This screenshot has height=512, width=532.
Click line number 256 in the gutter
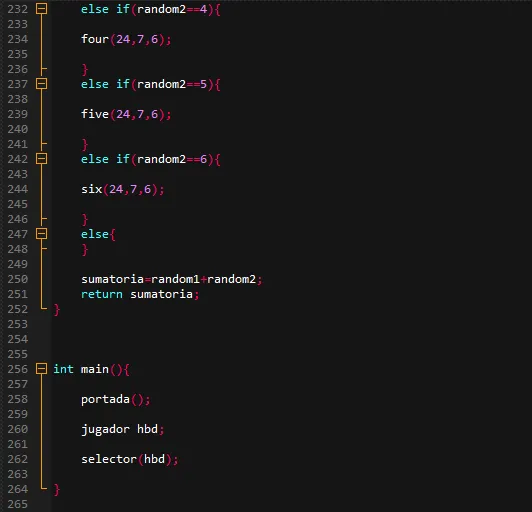tap(18, 369)
